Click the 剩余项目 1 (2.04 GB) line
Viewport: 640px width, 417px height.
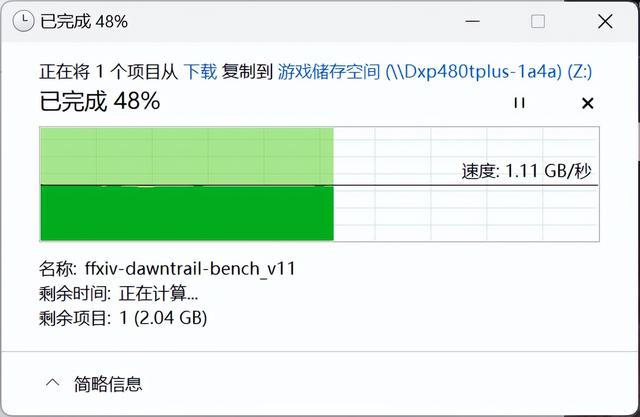tap(123, 318)
